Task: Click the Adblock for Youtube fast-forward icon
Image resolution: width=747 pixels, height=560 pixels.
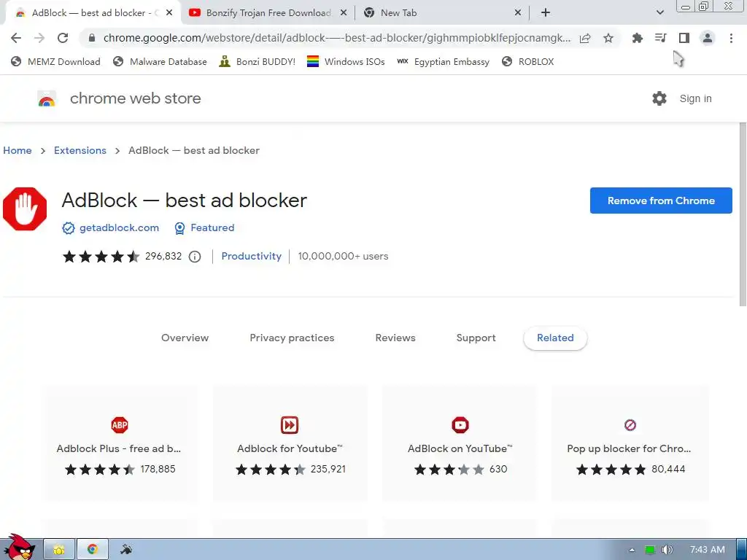Action: pyautogui.click(x=290, y=425)
